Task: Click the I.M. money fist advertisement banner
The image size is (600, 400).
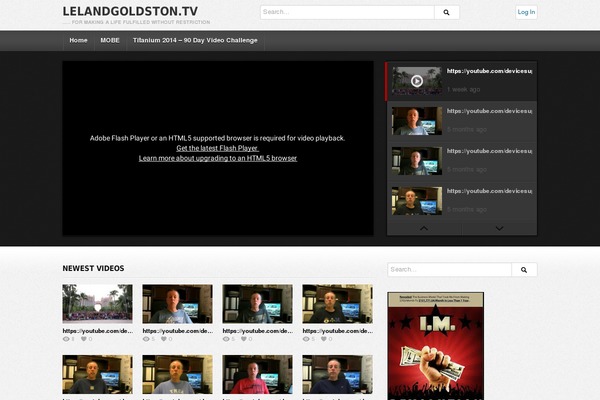Action: coord(435,346)
